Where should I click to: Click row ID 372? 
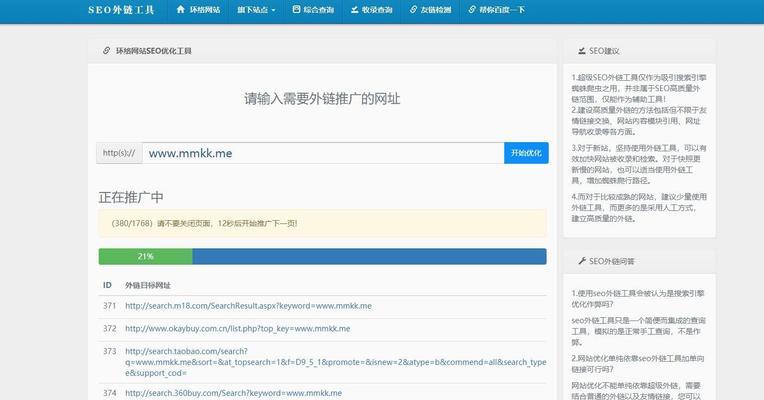pyautogui.click(x=110, y=329)
